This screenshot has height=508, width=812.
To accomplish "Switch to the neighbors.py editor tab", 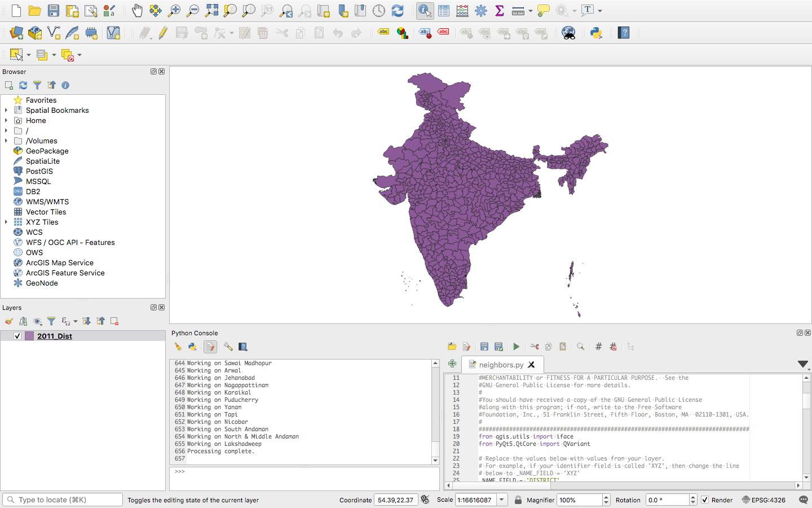I will click(501, 365).
